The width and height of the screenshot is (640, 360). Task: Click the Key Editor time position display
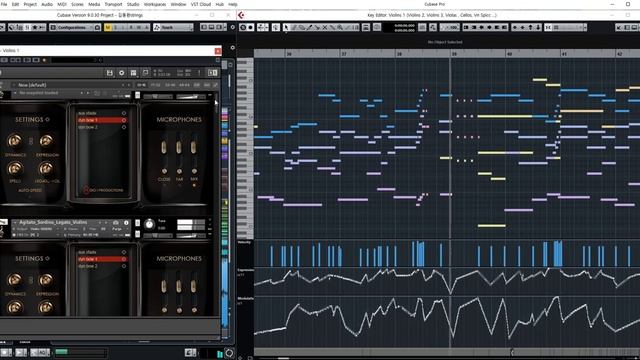tap(404, 27)
